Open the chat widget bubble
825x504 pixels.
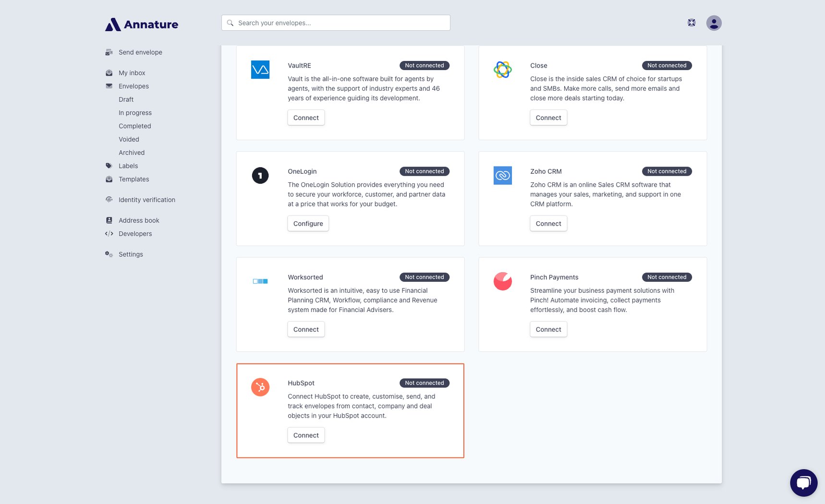point(804,482)
